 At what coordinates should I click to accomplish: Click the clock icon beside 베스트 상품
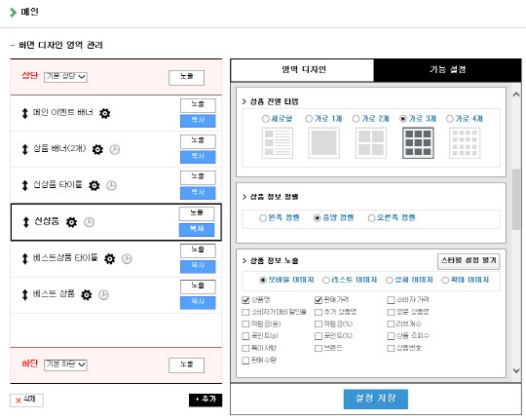tap(103, 294)
